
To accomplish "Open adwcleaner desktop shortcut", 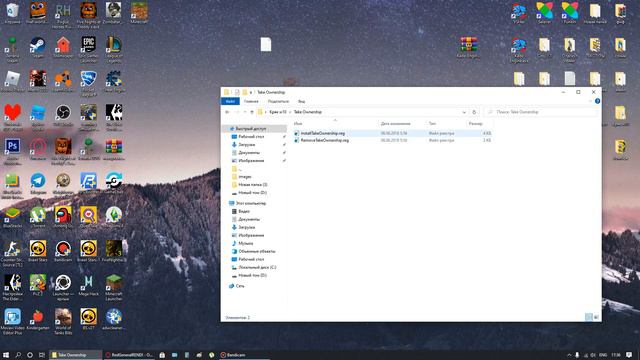I will tap(114, 319).
